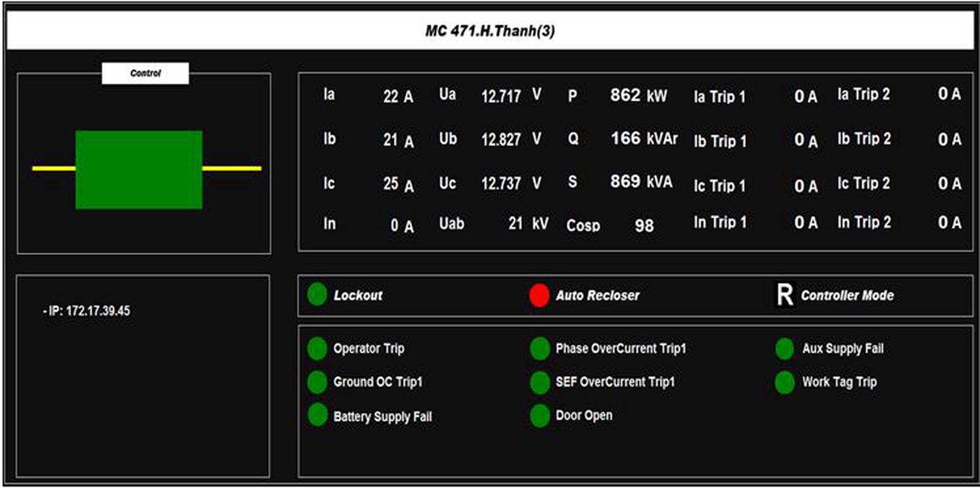Click the Door Open status light

coord(540,416)
